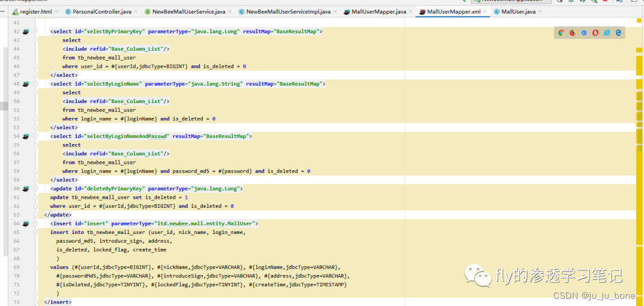This screenshot has width=644, height=306.
Task: Switch to the register.html tab
Action: [x=36, y=12]
